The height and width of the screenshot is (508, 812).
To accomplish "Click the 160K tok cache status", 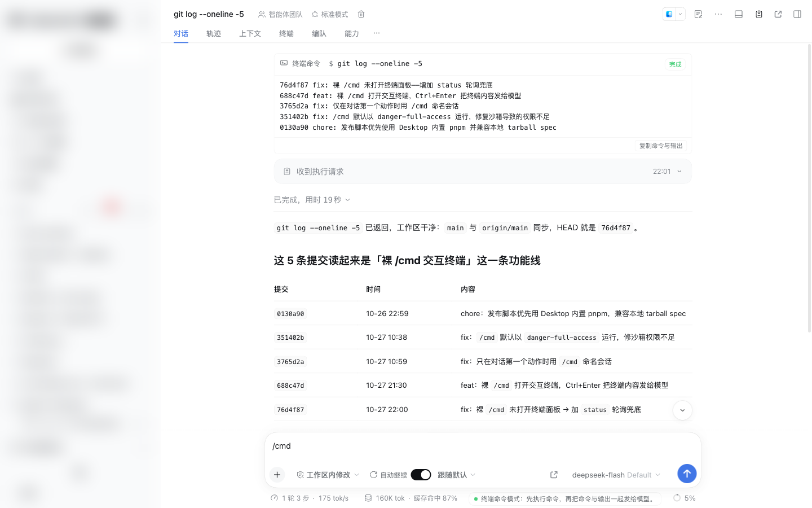I will [411, 498].
